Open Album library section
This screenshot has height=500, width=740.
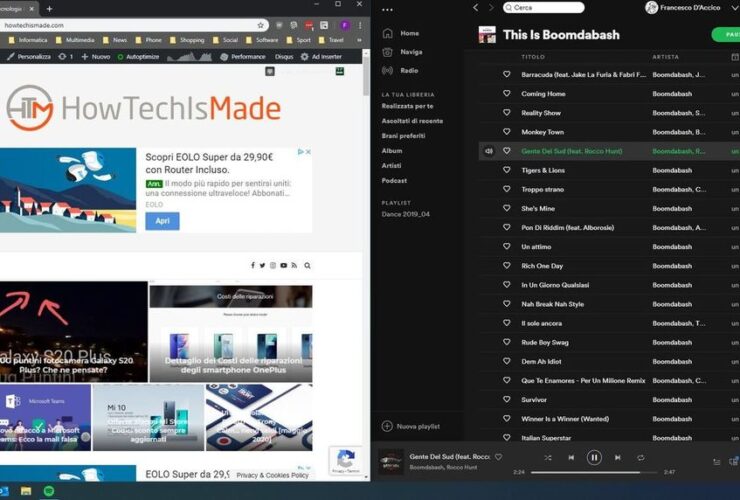pyautogui.click(x=392, y=151)
